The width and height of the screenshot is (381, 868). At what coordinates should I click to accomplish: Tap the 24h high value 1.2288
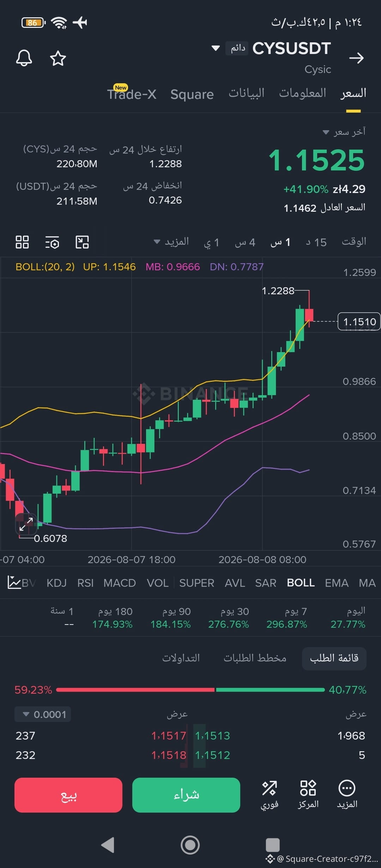[165, 164]
